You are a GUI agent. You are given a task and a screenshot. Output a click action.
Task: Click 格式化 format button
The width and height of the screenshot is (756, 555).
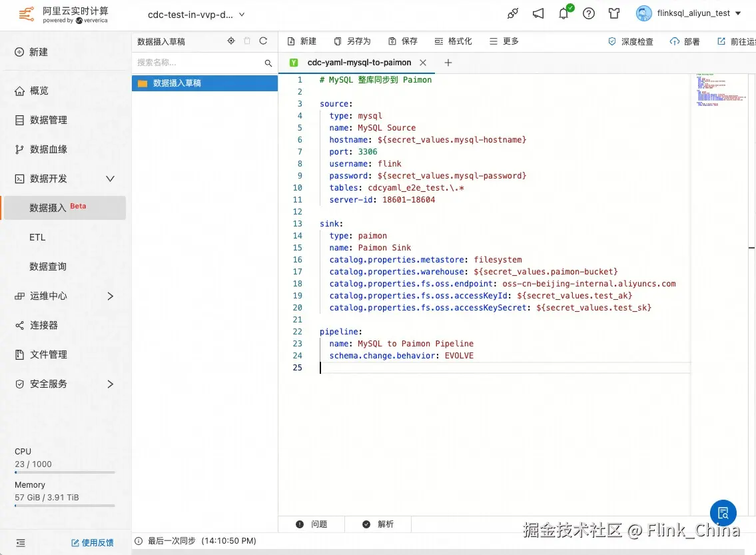(x=453, y=41)
